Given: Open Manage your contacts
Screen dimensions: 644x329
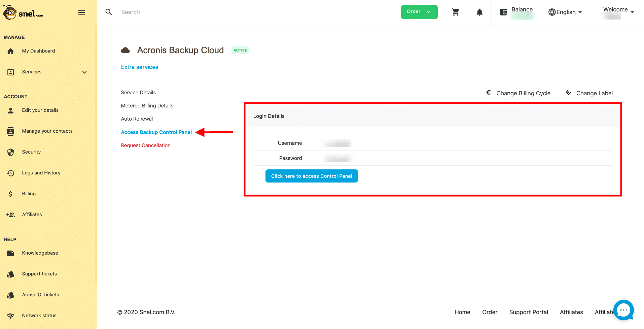Looking at the screenshot, I should [x=47, y=131].
